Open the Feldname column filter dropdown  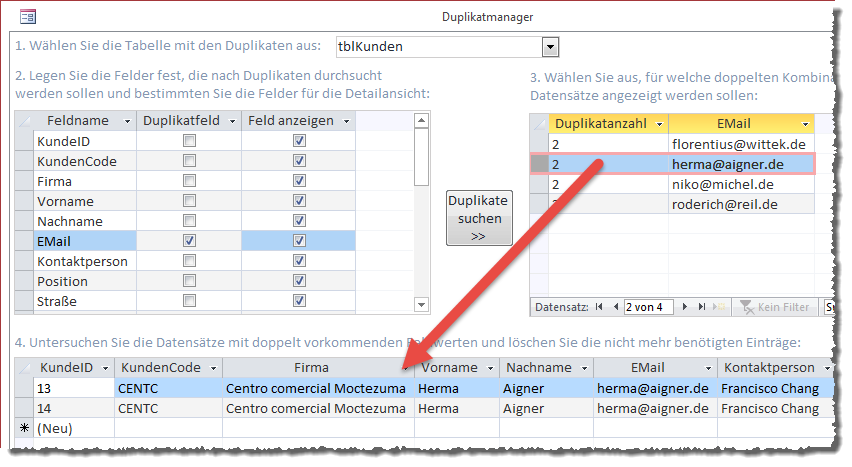pos(127,121)
